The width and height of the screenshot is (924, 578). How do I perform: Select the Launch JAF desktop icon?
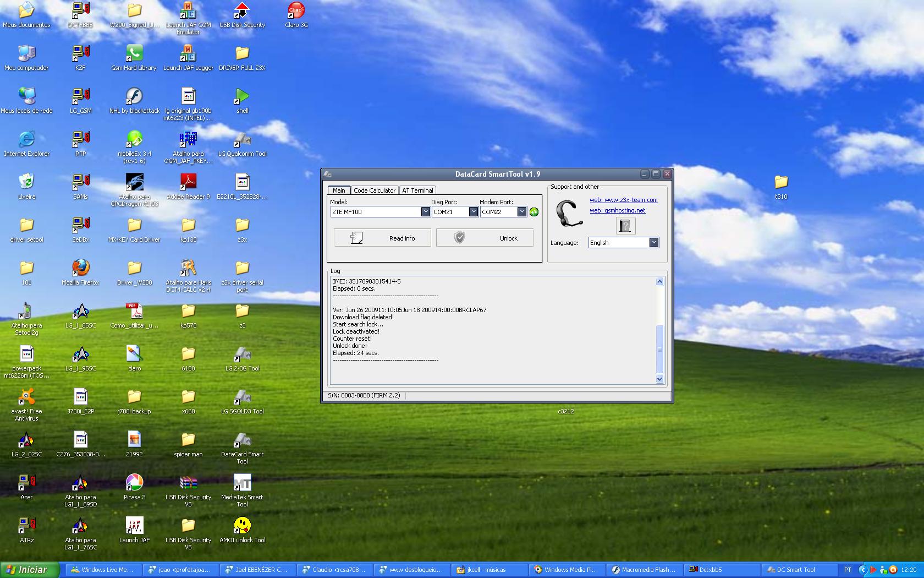(134, 530)
